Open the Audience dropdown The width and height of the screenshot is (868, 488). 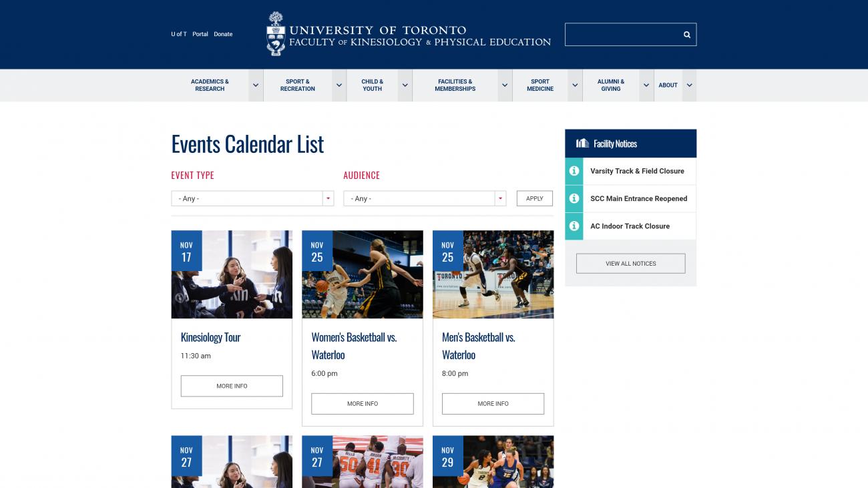425,198
